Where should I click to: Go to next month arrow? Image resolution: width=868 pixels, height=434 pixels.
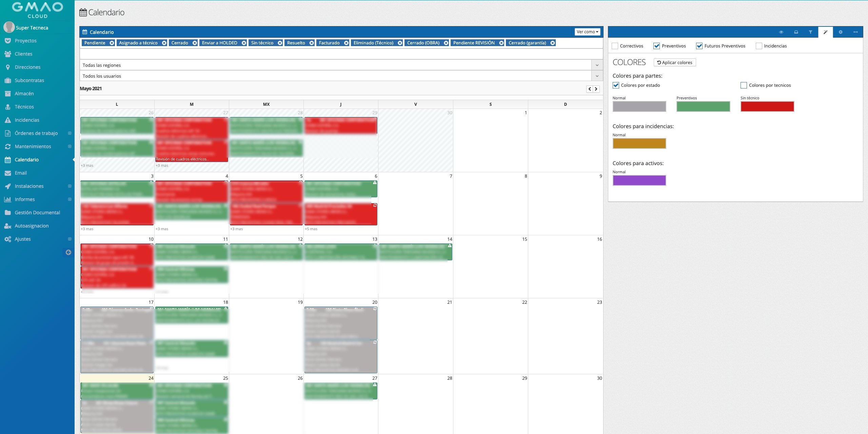(596, 89)
